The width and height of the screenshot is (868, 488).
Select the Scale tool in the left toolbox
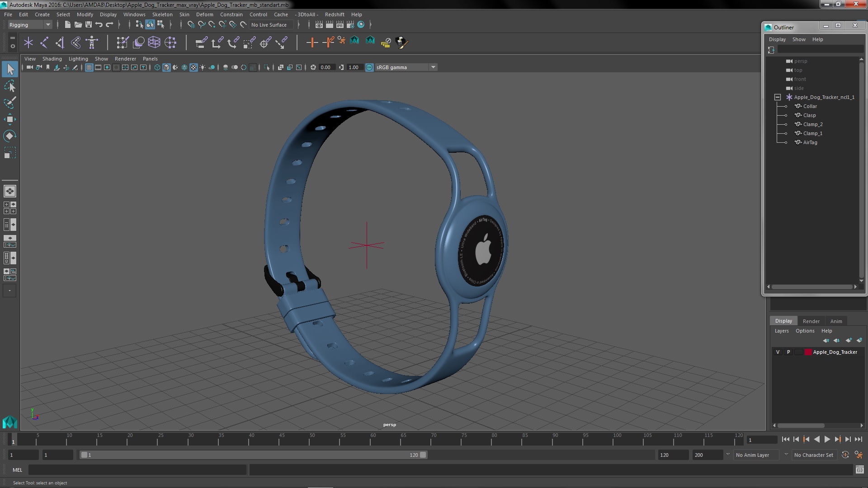pyautogui.click(x=9, y=153)
